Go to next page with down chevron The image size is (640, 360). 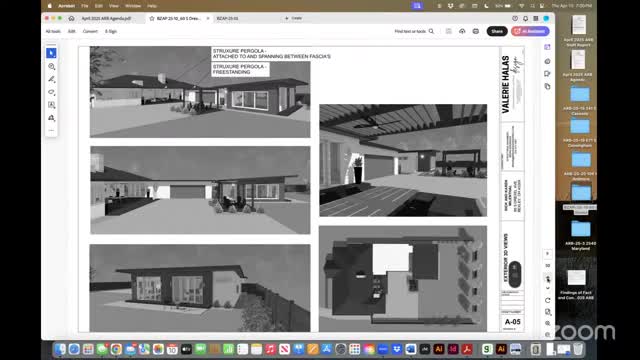[x=547, y=288]
